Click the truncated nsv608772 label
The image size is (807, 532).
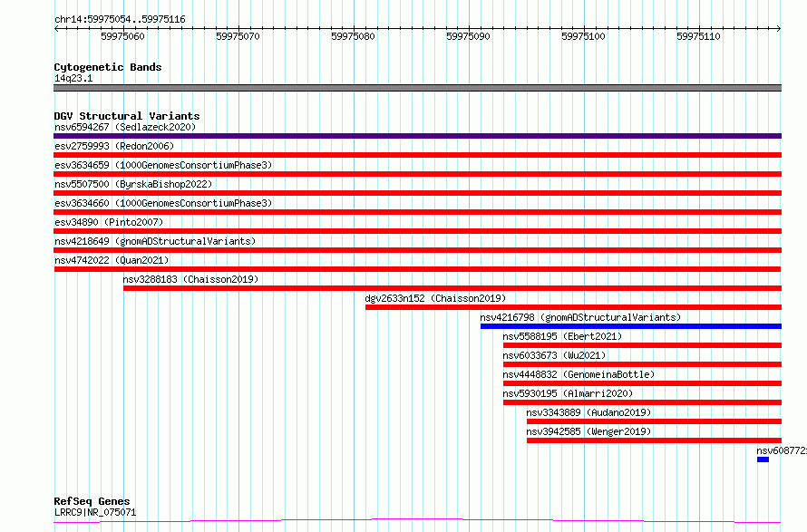point(782,450)
